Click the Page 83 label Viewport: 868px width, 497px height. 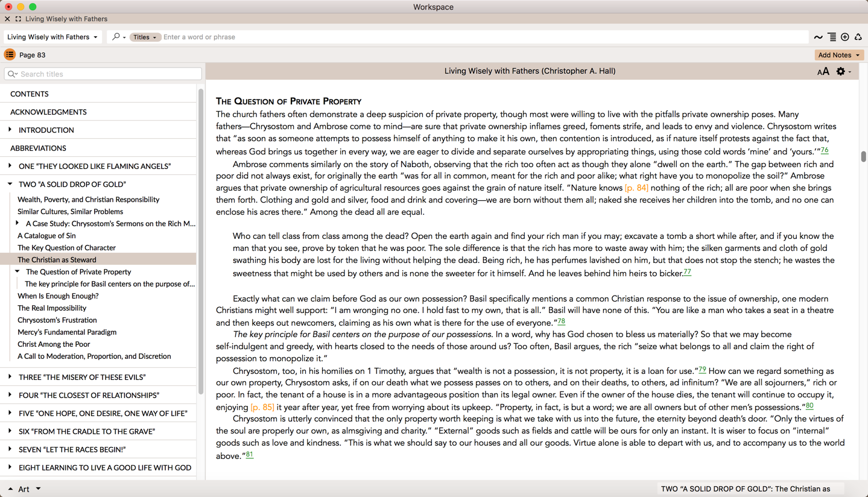click(33, 55)
